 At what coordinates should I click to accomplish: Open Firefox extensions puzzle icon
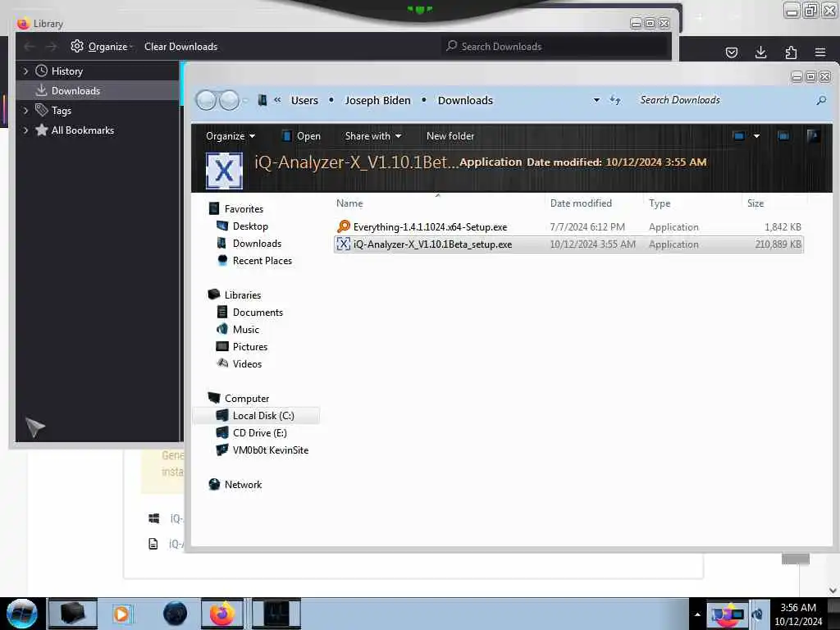coord(791,52)
